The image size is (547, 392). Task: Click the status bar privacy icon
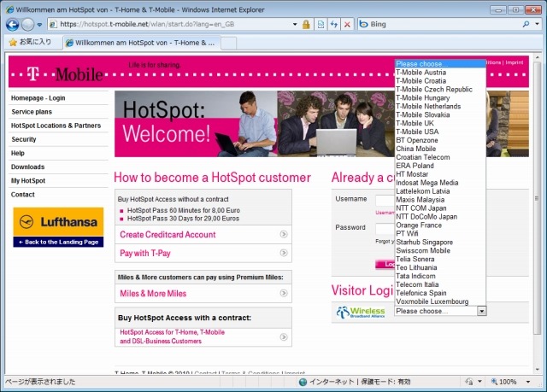[x=469, y=382]
